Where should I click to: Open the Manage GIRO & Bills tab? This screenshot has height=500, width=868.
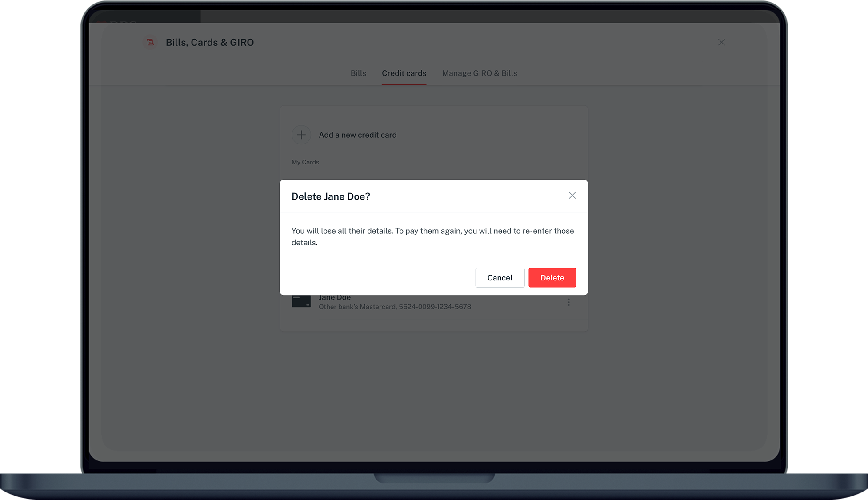pos(479,73)
